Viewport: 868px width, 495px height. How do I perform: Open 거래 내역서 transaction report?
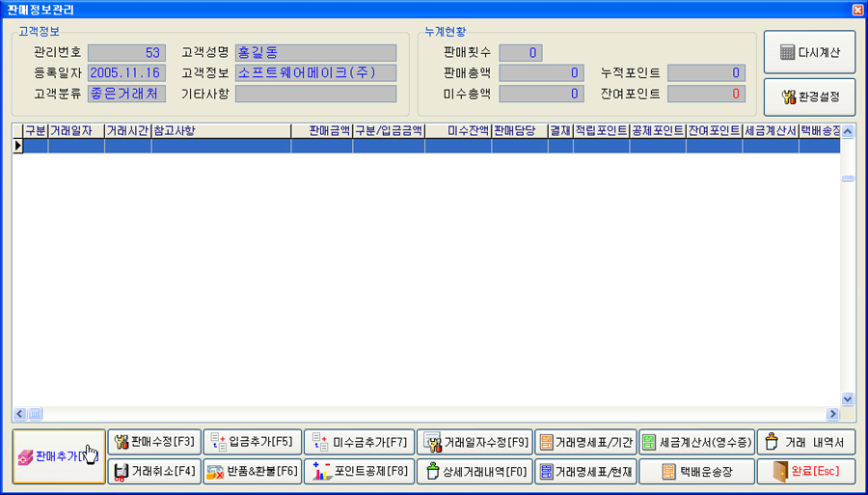coord(806,442)
